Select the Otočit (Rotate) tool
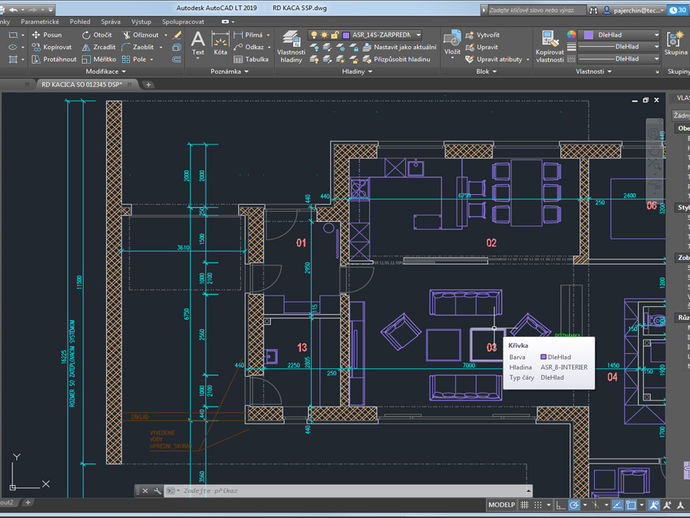690x518 pixels. click(x=97, y=35)
